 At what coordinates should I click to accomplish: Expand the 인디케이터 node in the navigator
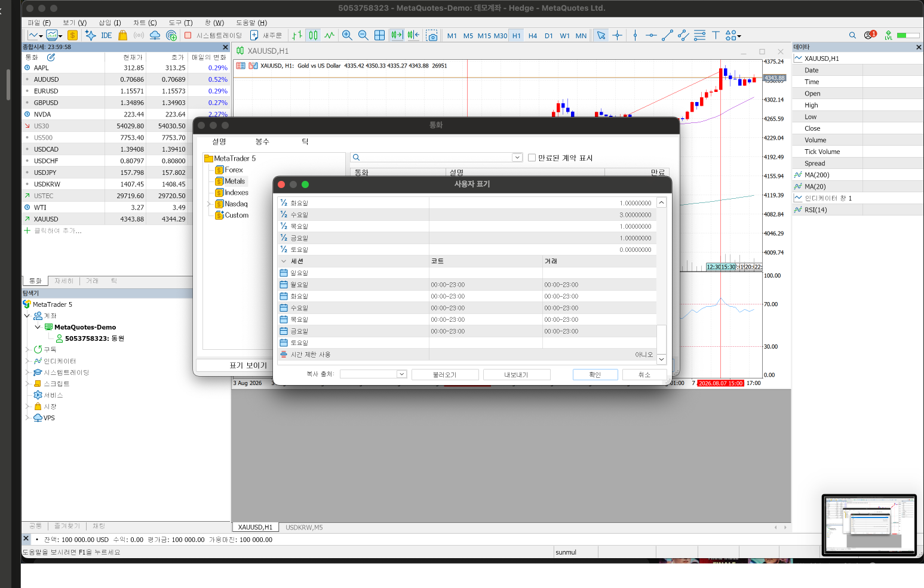[27, 361]
